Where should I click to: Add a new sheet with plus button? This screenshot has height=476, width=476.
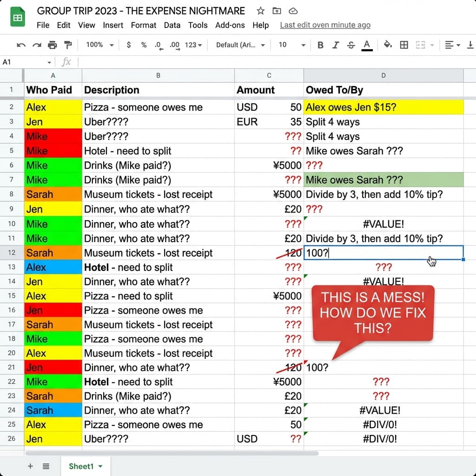coord(31,466)
